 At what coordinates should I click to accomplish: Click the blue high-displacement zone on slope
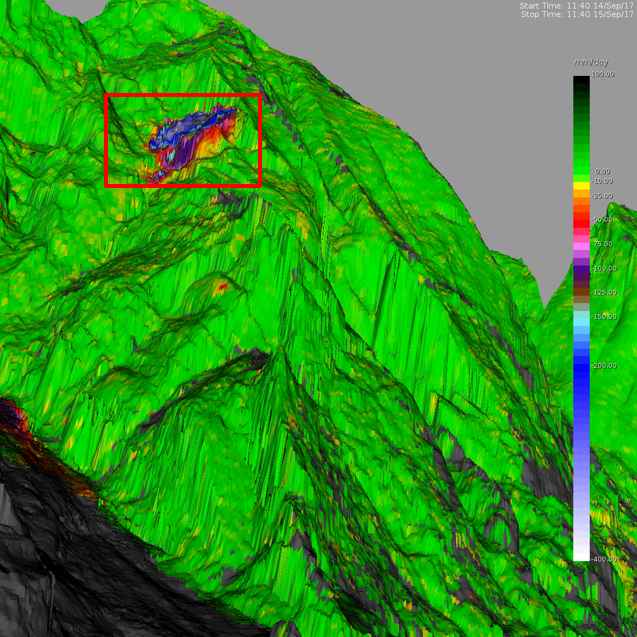(x=185, y=130)
